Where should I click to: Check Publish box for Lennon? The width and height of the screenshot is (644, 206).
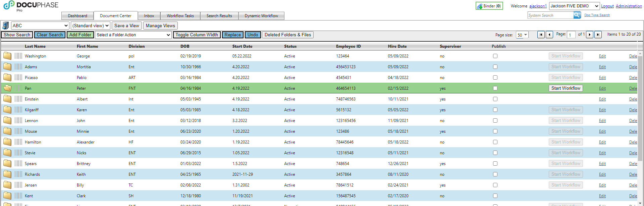(495, 121)
